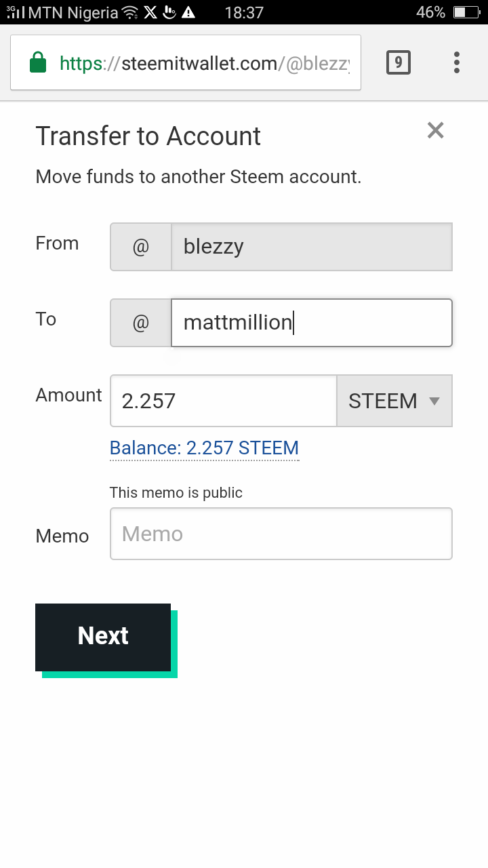Click the Next button

(103, 637)
